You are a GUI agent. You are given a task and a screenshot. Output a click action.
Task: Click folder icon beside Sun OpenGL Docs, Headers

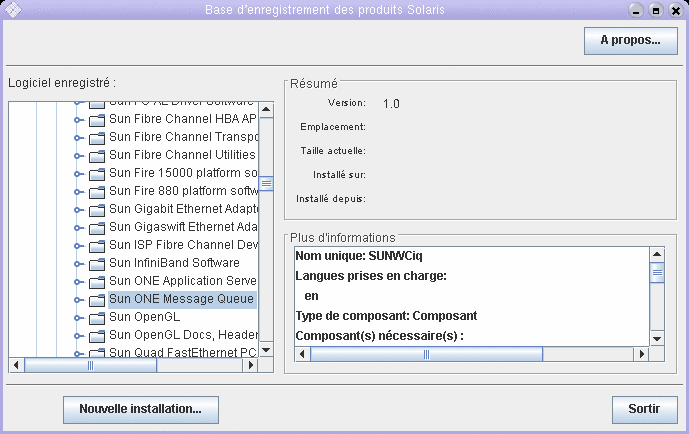97,336
